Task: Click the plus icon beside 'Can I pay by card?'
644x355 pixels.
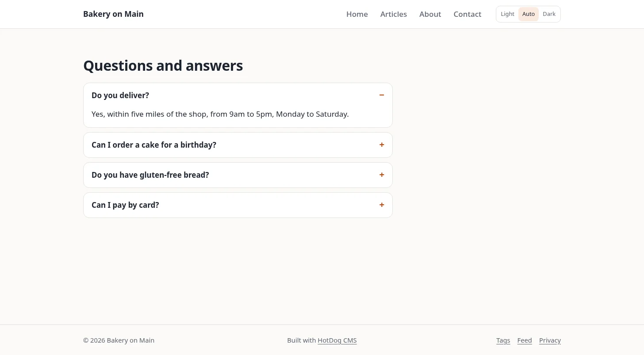Action: pos(381,205)
